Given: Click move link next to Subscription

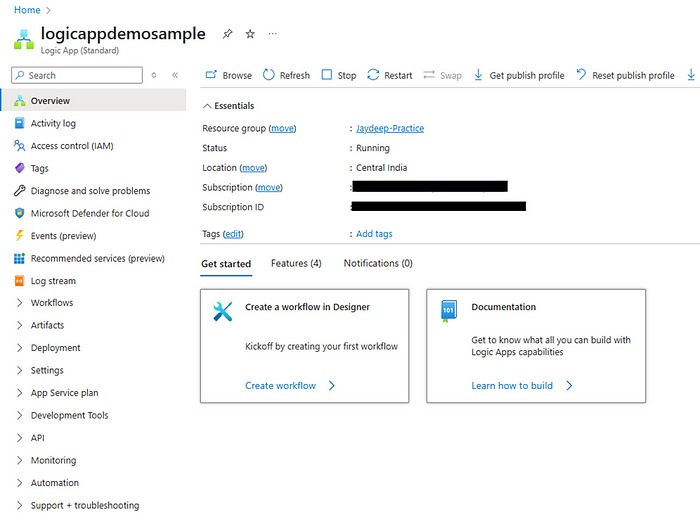Looking at the screenshot, I should (x=269, y=188).
